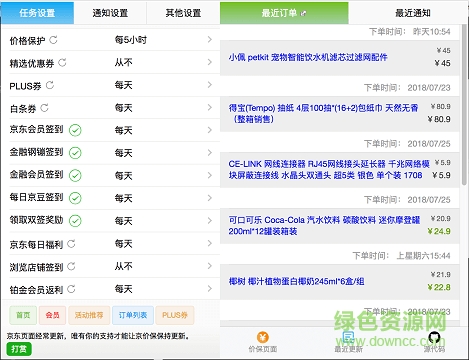Expand chevron on 京东每日福利 row
Screen dimensions: 469x360
pyautogui.click(x=210, y=243)
